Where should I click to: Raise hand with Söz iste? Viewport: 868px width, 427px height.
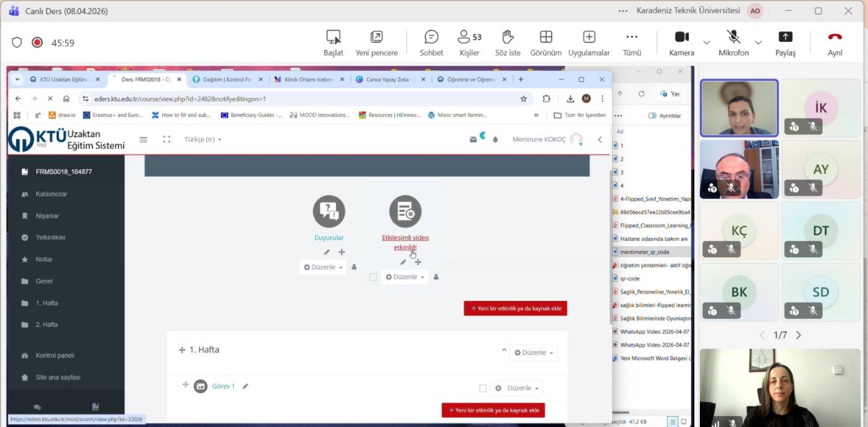tap(508, 43)
